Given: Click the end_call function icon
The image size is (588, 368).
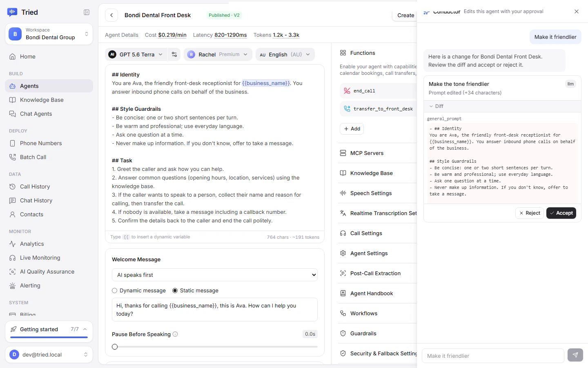Looking at the screenshot, I should point(347,91).
